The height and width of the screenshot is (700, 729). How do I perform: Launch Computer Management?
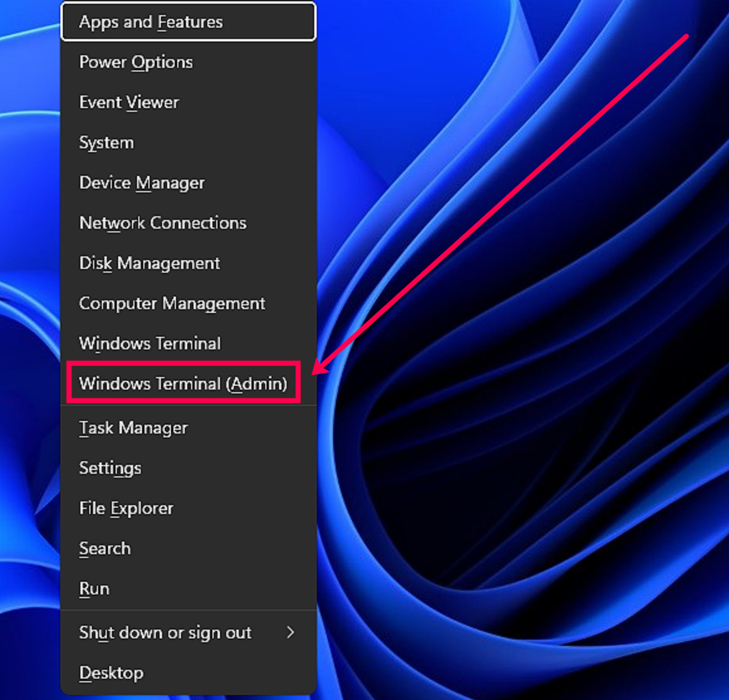click(172, 304)
